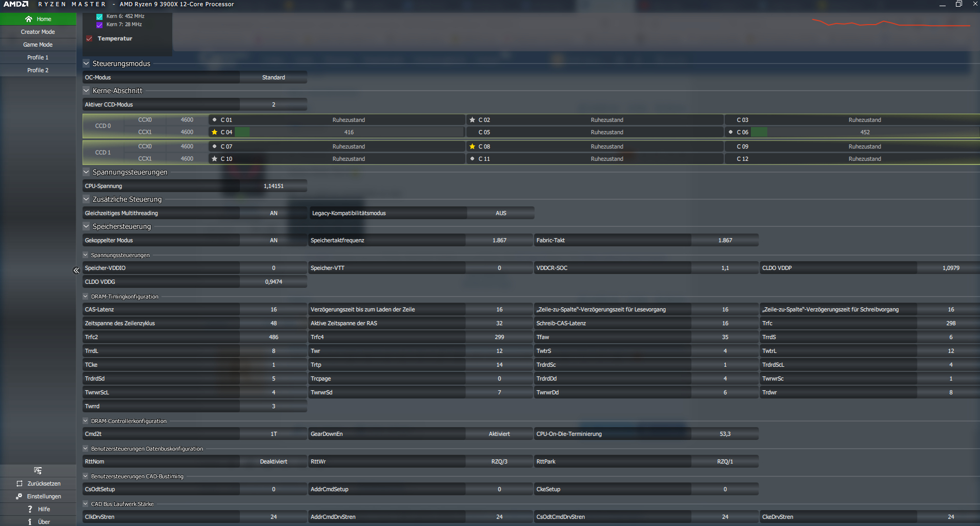Click the Fabric-Takt value 1.867
980x526 pixels.
(725, 240)
